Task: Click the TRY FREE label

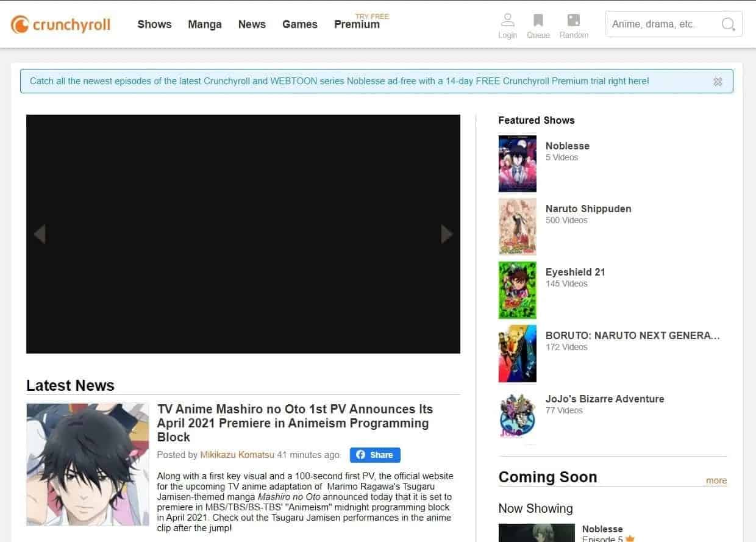Action: tap(372, 16)
